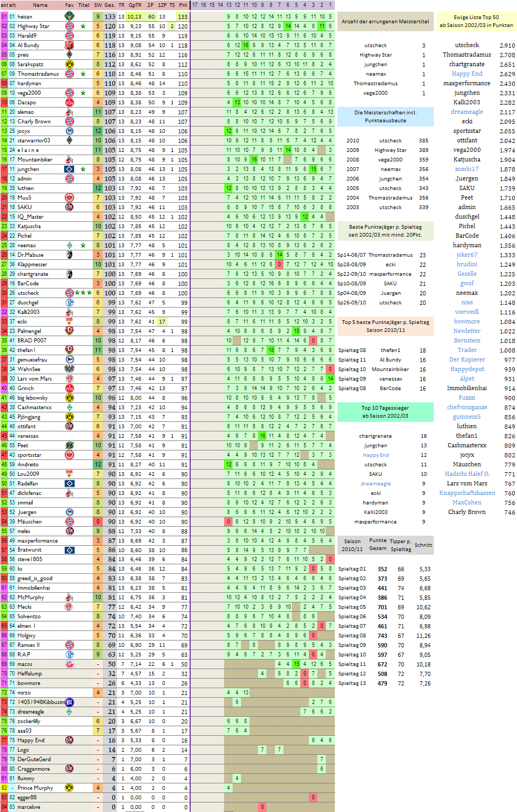Click the Köln goat logo beside alemao
Image resolution: width=517 pixels, height=812 pixels.
coord(69,112)
